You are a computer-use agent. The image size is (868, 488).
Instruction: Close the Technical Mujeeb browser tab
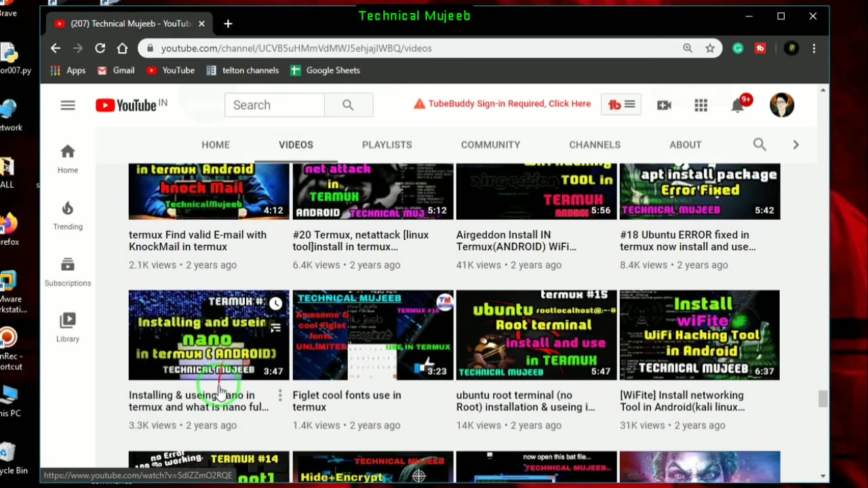[x=201, y=24]
